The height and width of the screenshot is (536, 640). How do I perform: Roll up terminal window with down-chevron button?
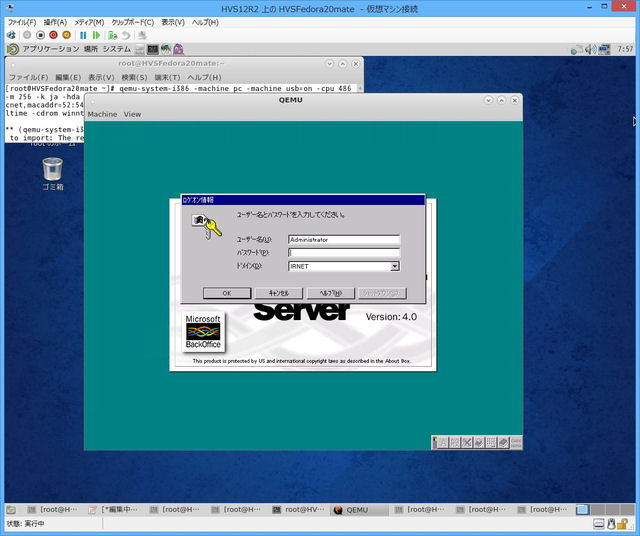329,64
